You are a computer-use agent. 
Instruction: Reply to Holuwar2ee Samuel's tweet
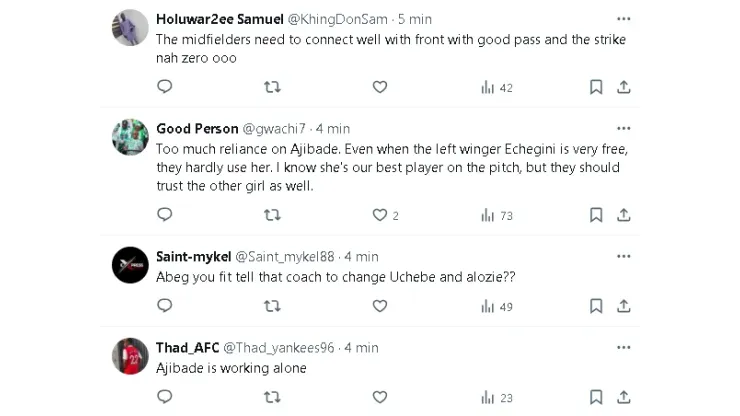165,87
